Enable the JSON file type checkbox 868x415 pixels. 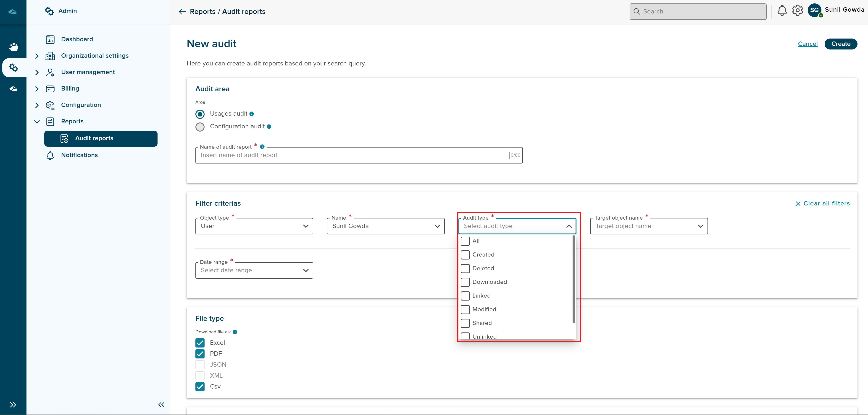pos(200,365)
